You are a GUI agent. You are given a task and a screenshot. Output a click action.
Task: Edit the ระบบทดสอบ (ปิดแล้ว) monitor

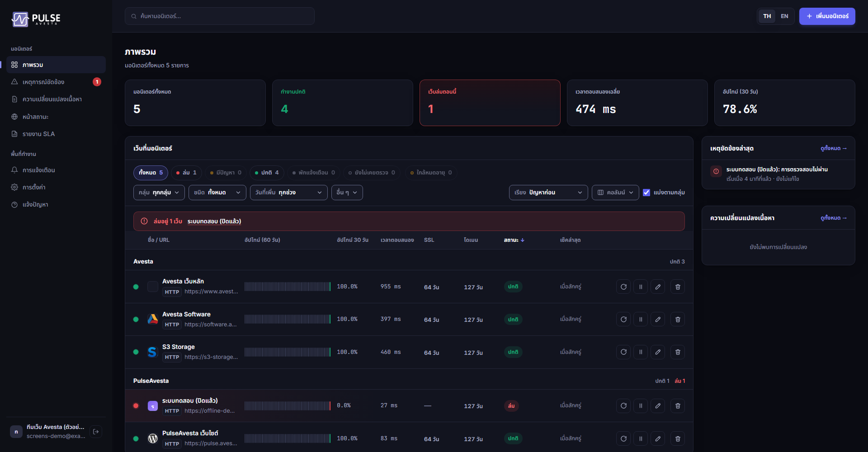pyautogui.click(x=658, y=405)
